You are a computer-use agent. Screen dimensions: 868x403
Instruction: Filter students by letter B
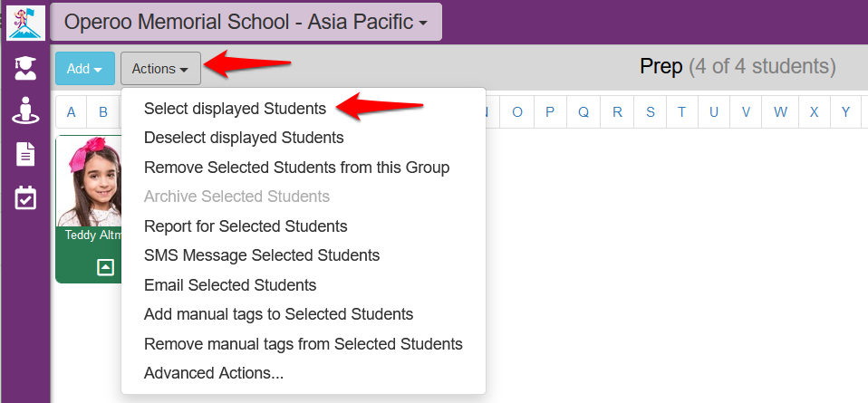[103, 111]
